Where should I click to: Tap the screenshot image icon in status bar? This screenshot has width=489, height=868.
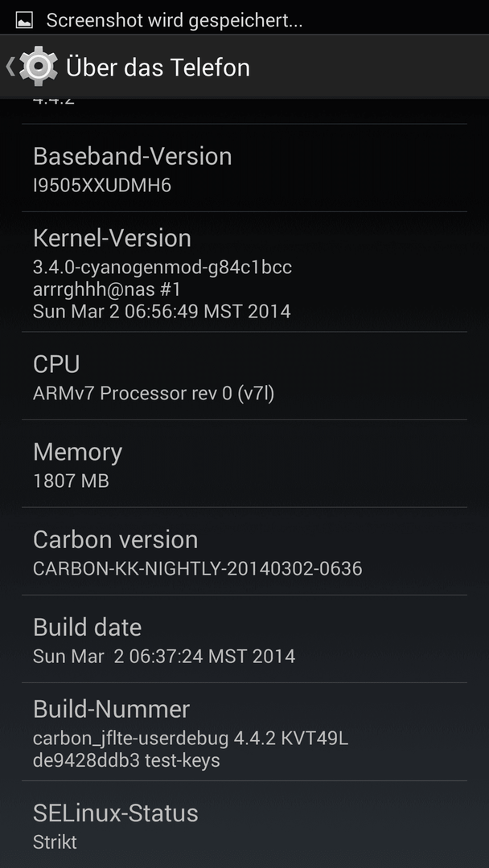(24, 20)
